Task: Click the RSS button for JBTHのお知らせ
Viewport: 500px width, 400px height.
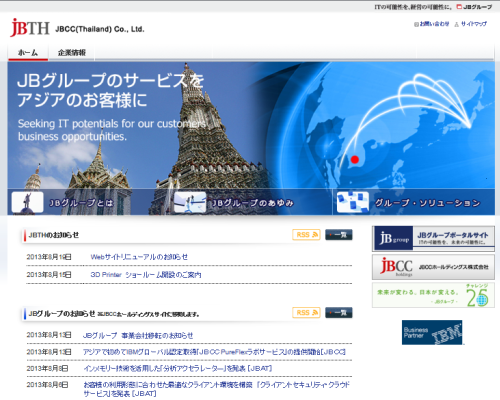Action: [x=306, y=235]
